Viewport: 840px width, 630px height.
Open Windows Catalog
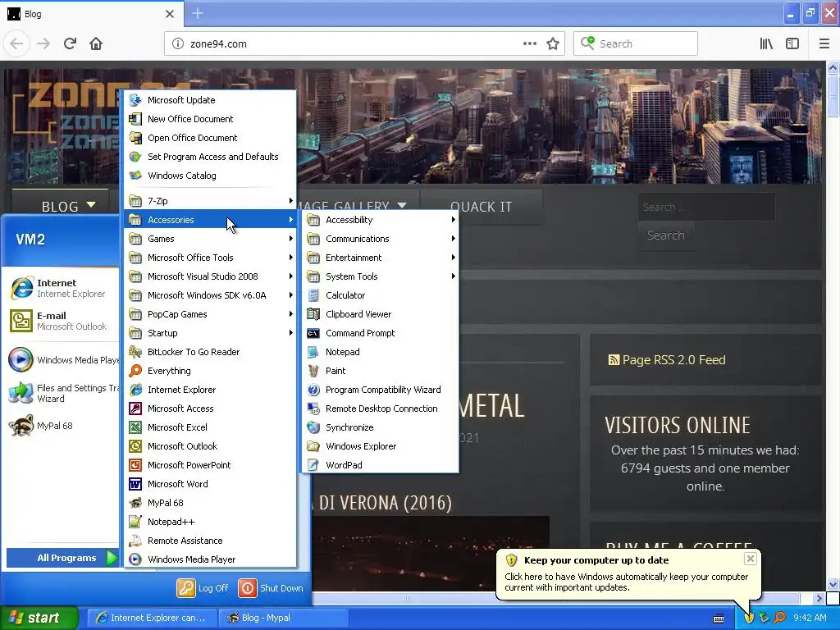point(210,176)
